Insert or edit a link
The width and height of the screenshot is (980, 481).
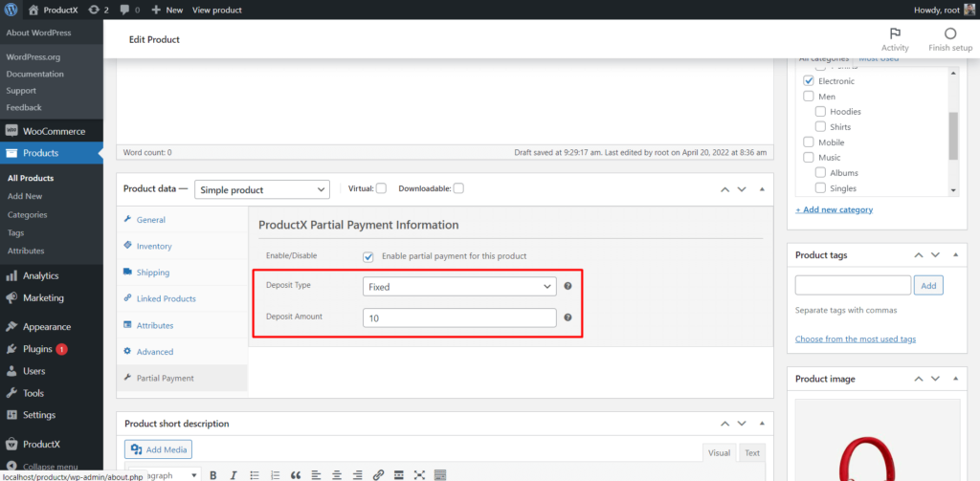378,475
